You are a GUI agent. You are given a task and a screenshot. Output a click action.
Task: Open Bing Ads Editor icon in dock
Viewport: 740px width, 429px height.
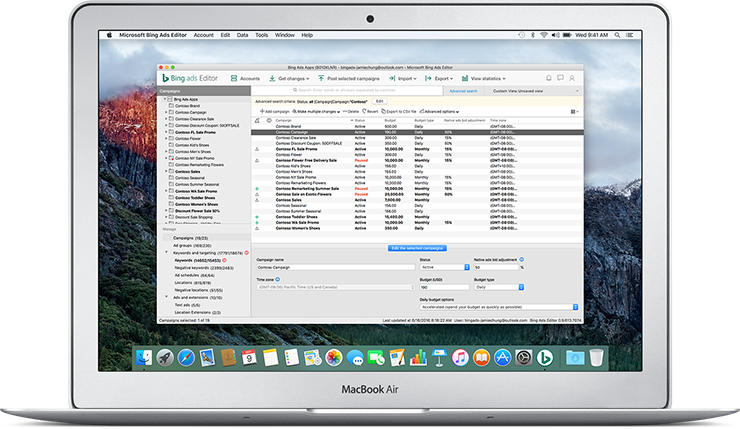[x=545, y=358]
